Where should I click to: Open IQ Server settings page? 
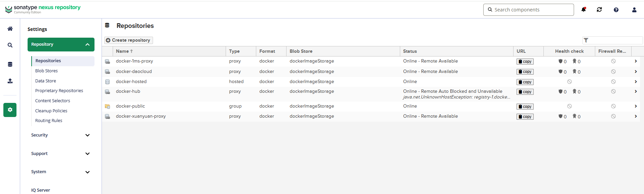pyautogui.click(x=41, y=190)
